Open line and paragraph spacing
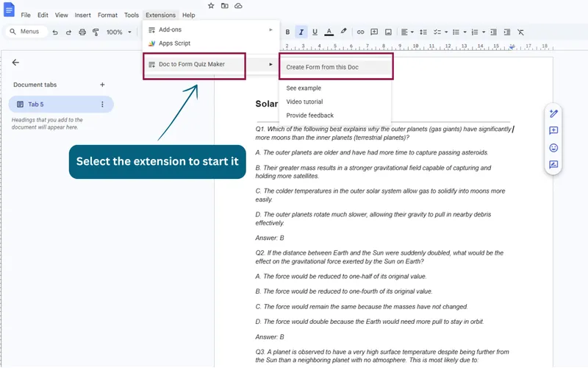The height and width of the screenshot is (368, 588). coord(423,32)
